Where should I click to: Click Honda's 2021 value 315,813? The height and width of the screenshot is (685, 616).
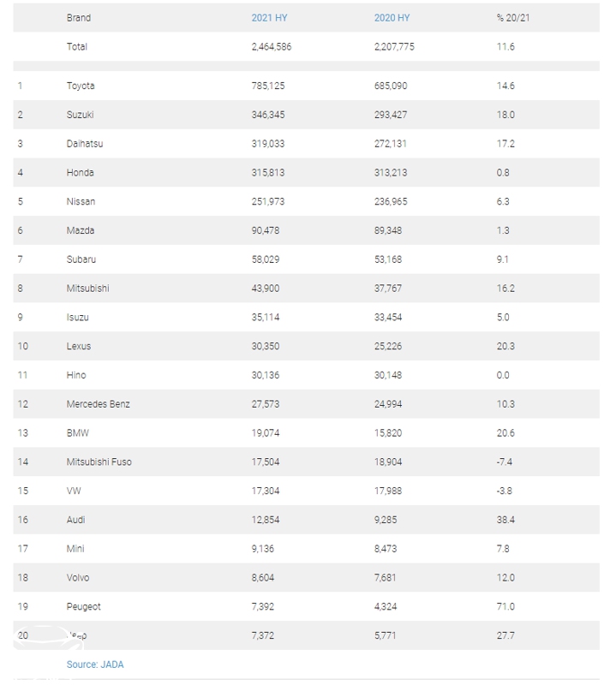click(x=269, y=173)
